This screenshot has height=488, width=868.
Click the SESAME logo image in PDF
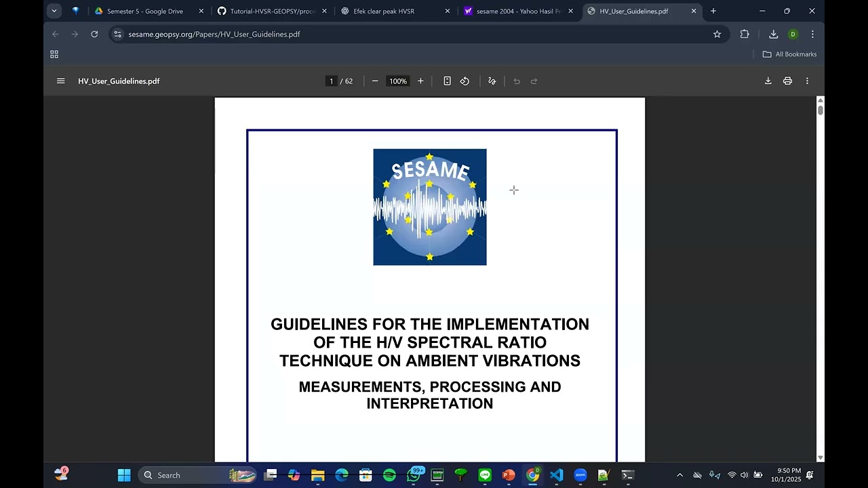[x=430, y=207]
